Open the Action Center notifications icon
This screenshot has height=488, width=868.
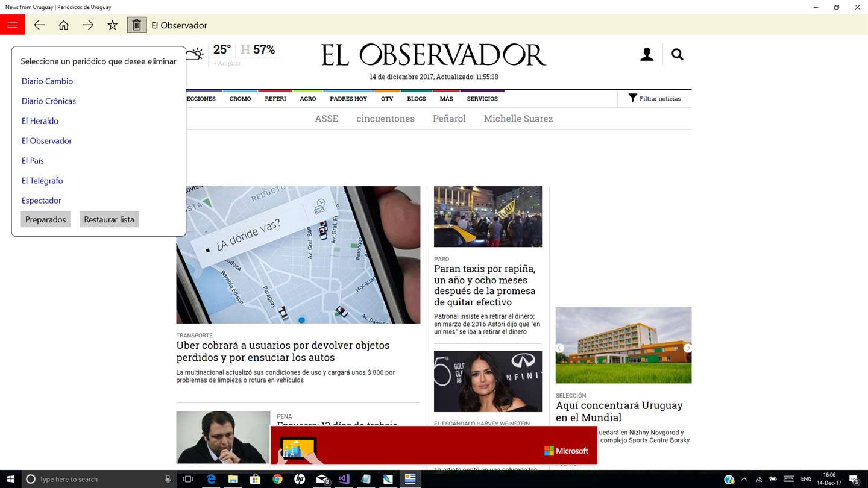854,479
